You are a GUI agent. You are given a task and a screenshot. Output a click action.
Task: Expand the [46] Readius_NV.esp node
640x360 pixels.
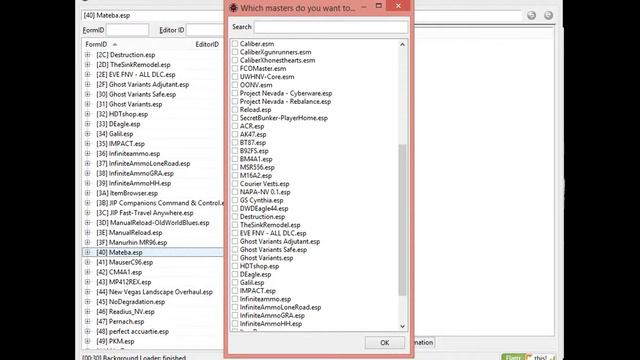(x=87, y=311)
